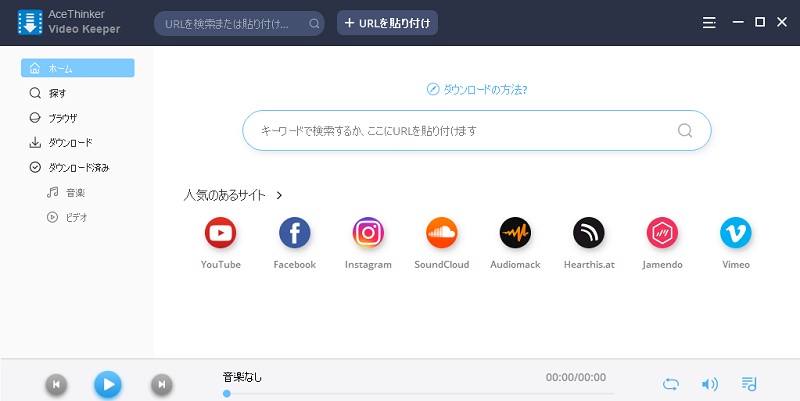Viewport: 800px width, 401px height.
Task: Click the playback progress track bar
Action: tap(418, 393)
